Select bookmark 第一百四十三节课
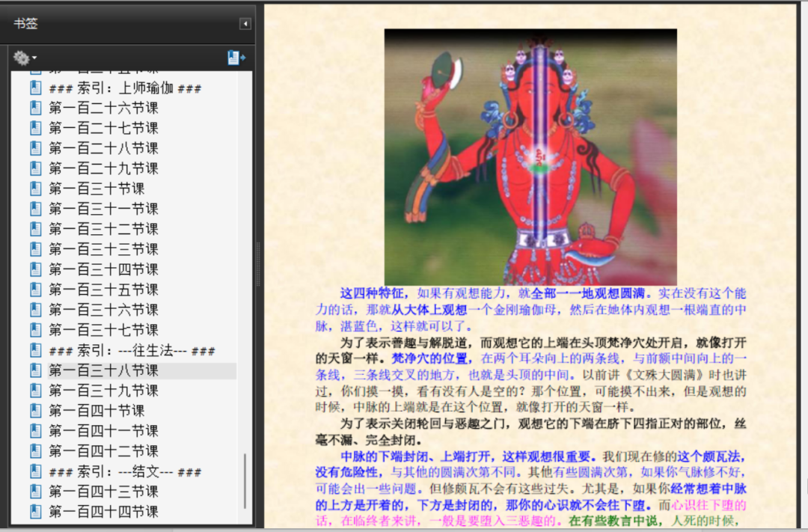This screenshot has width=808, height=532. click(103, 492)
